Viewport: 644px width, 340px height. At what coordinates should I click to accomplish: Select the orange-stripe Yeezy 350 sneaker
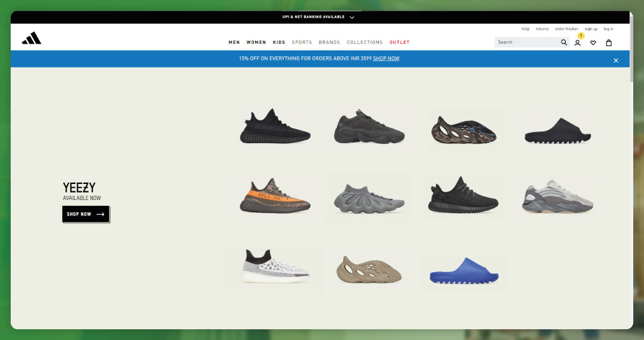coord(275,195)
